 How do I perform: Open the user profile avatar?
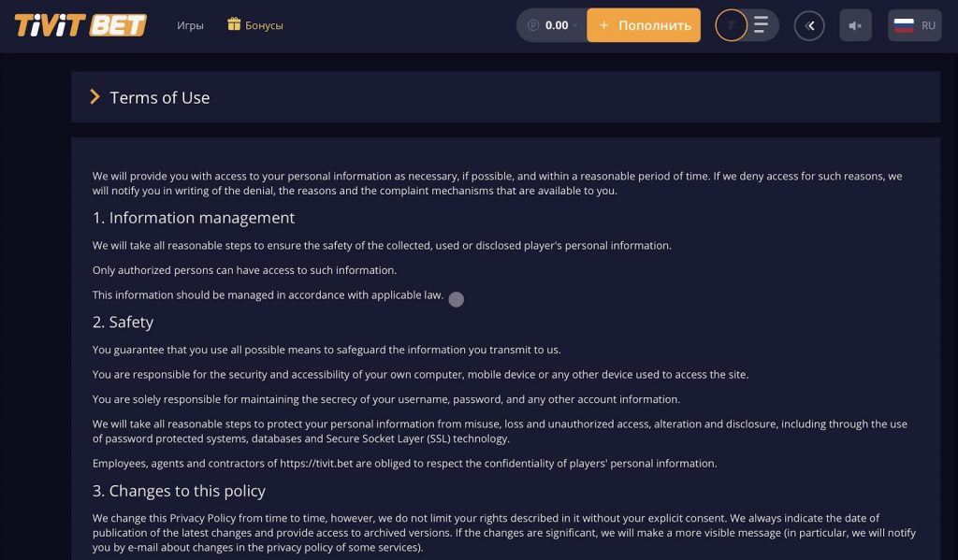pos(731,25)
